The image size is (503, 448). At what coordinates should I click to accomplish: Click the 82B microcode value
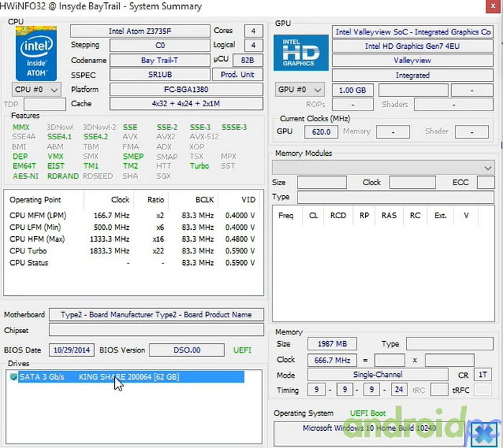click(248, 60)
